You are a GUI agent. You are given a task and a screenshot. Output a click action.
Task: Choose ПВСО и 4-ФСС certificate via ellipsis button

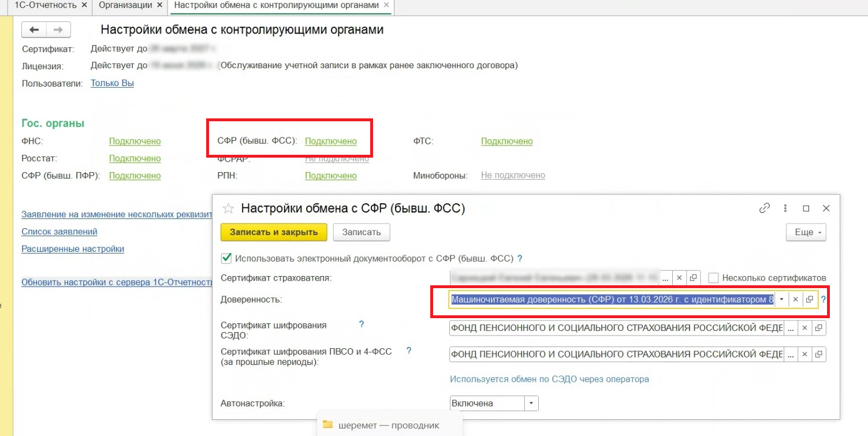click(x=790, y=354)
